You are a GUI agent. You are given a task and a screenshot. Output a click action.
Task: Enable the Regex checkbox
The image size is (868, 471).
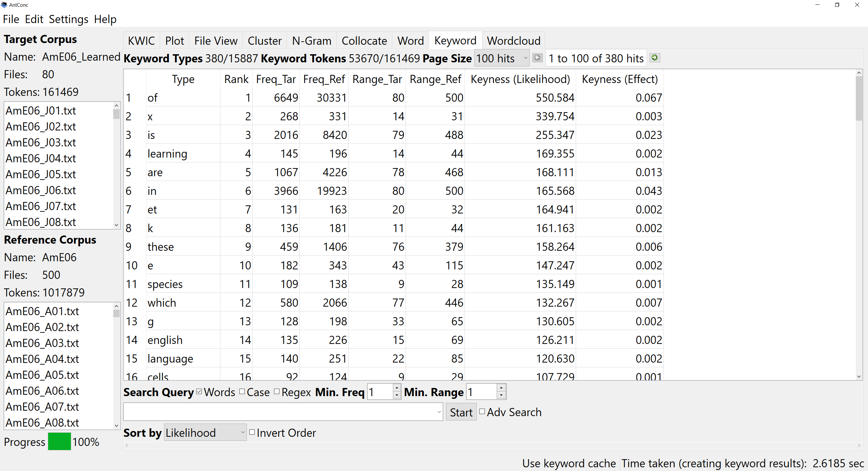pos(277,392)
